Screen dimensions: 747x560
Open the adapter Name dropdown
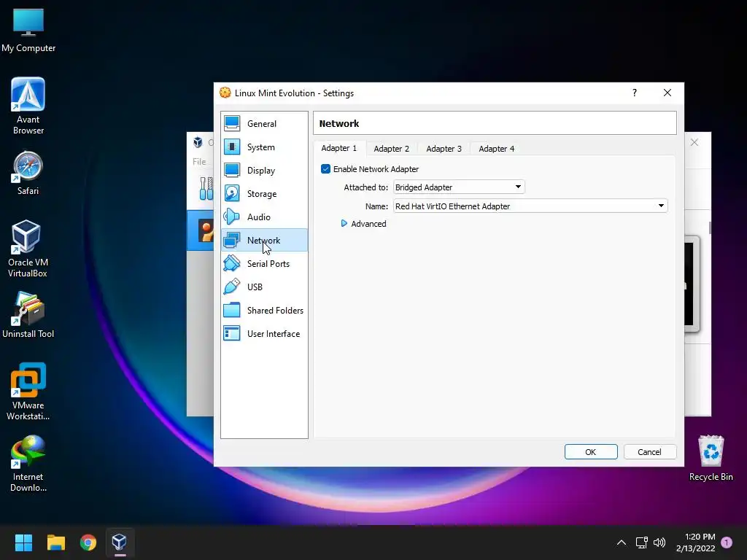click(530, 206)
